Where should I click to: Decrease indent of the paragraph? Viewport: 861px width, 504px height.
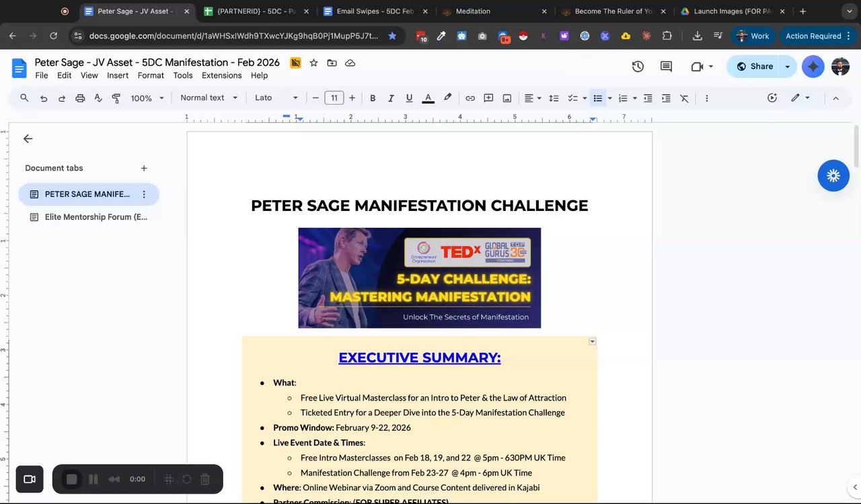pyautogui.click(x=648, y=98)
